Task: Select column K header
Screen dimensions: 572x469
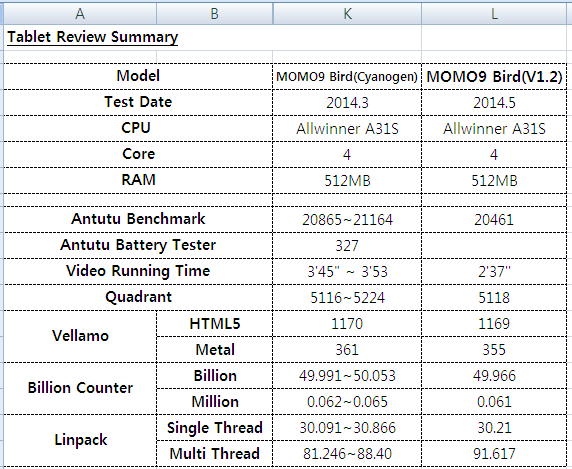Action: [x=347, y=14]
